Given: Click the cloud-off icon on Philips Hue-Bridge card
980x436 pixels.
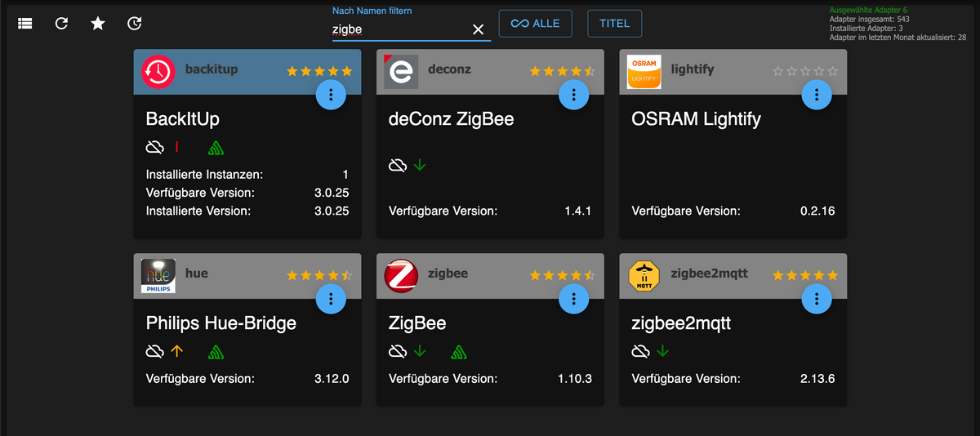Looking at the screenshot, I should tap(154, 351).
